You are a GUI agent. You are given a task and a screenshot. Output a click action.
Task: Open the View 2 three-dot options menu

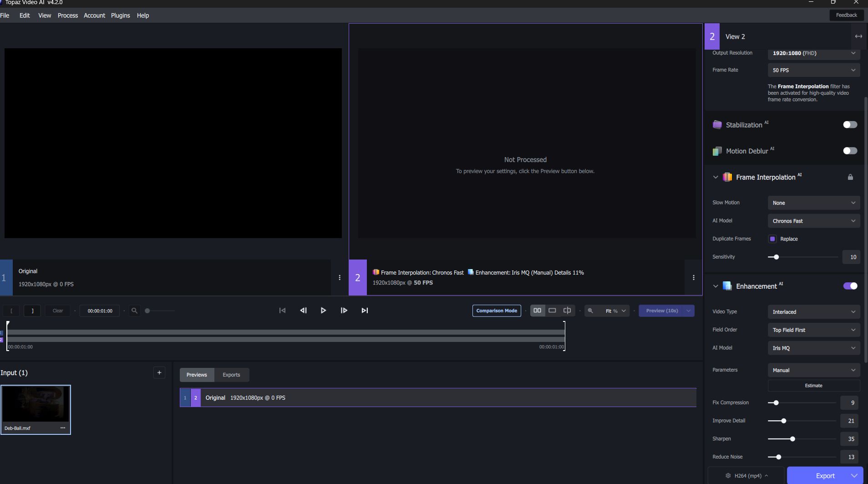[x=693, y=277]
